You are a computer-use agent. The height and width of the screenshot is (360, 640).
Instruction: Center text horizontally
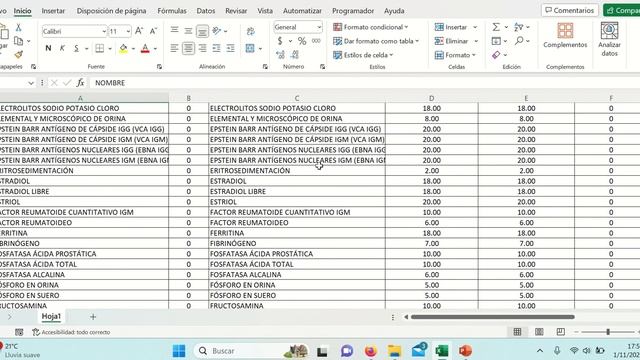pyautogui.click(x=188, y=48)
